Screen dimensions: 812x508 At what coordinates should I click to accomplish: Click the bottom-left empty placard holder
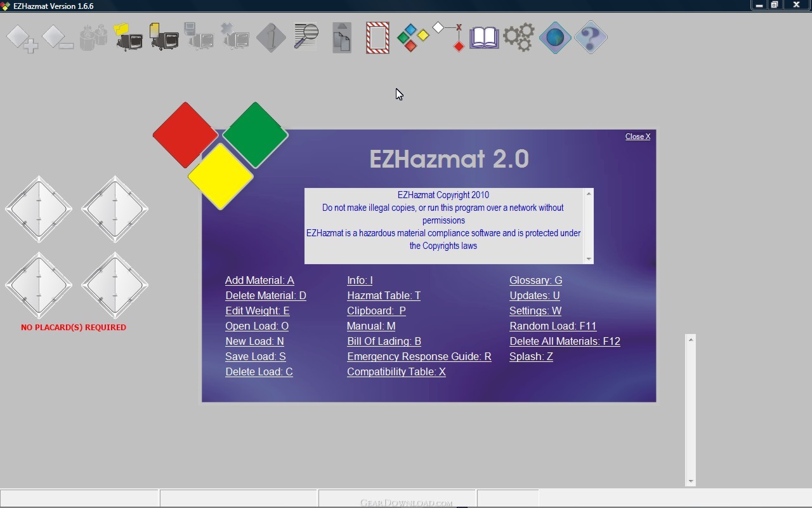(x=39, y=285)
